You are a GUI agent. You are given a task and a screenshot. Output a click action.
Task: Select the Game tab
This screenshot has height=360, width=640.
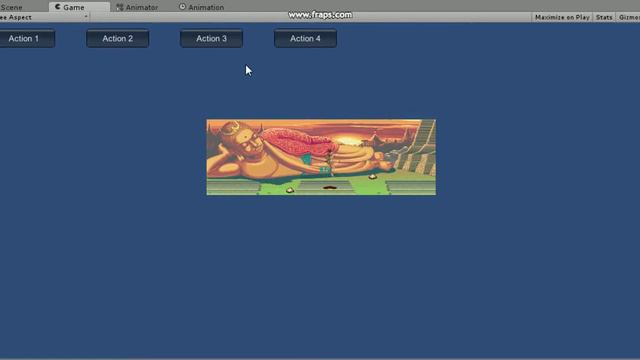pyautogui.click(x=79, y=7)
